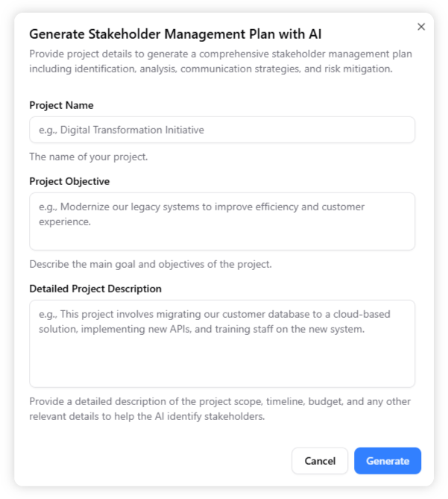Screen dimensions: 448x499
Task: Click "The name of your project." helper text
Action: tap(89, 157)
